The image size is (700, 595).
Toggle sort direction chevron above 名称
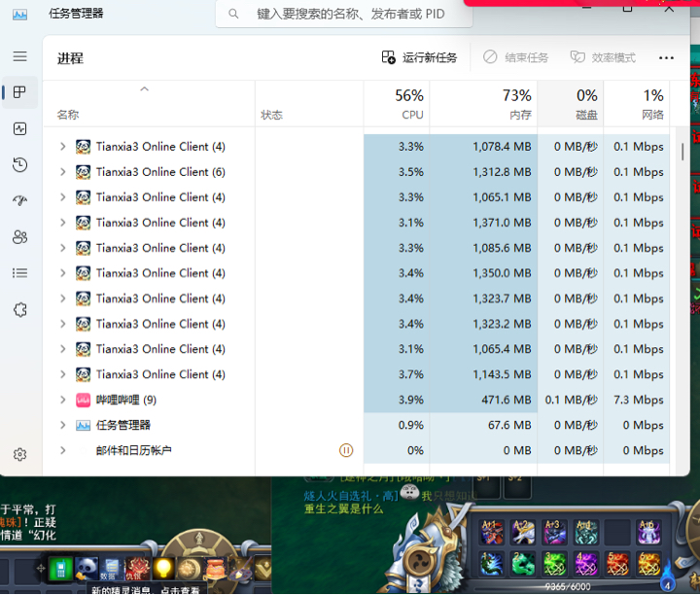pos(144,88)
